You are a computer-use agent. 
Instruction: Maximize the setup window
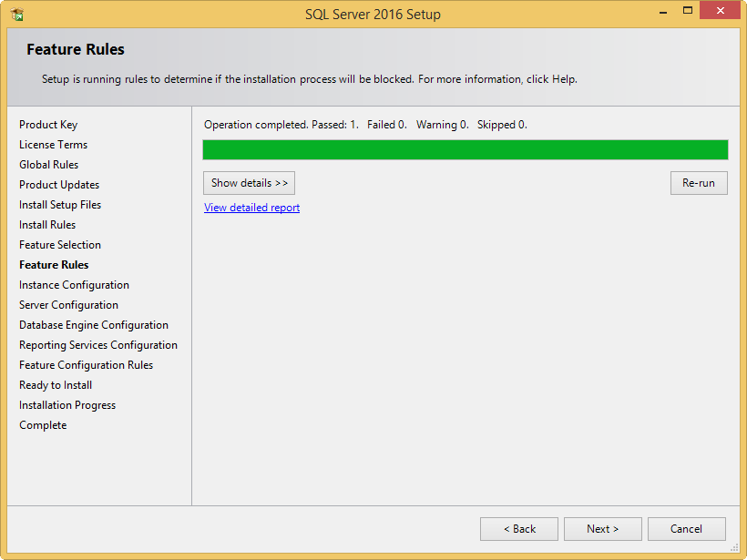[688, 11]
